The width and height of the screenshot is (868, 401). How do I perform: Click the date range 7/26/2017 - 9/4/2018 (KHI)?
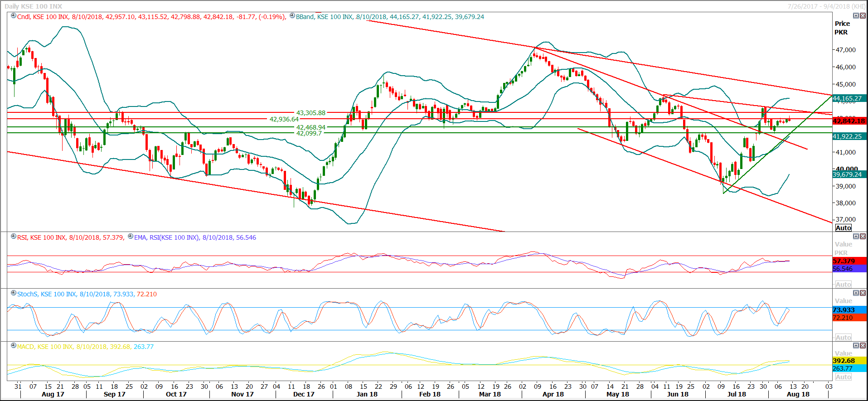pyautogui.click(x=826, y=6)
